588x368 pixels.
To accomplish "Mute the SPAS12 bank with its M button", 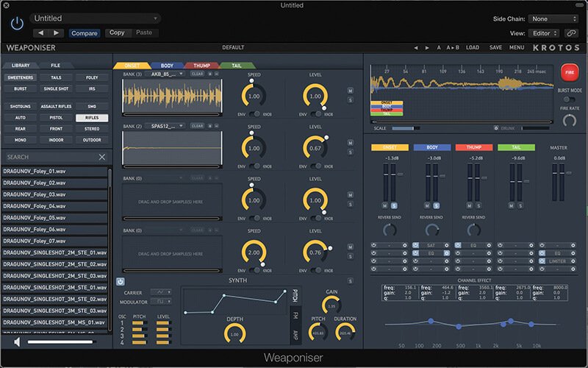I will point(350,143).
